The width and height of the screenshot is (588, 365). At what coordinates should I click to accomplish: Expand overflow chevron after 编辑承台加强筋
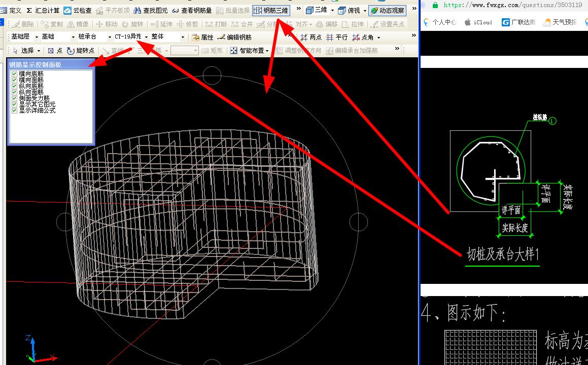397,48
